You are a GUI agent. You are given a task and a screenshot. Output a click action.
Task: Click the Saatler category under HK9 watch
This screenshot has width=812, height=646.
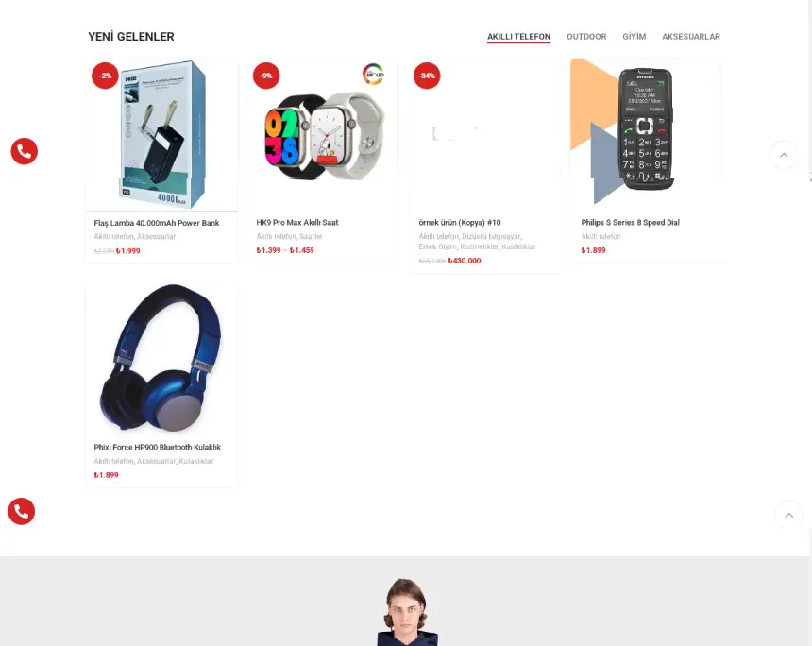pos(311,236)
